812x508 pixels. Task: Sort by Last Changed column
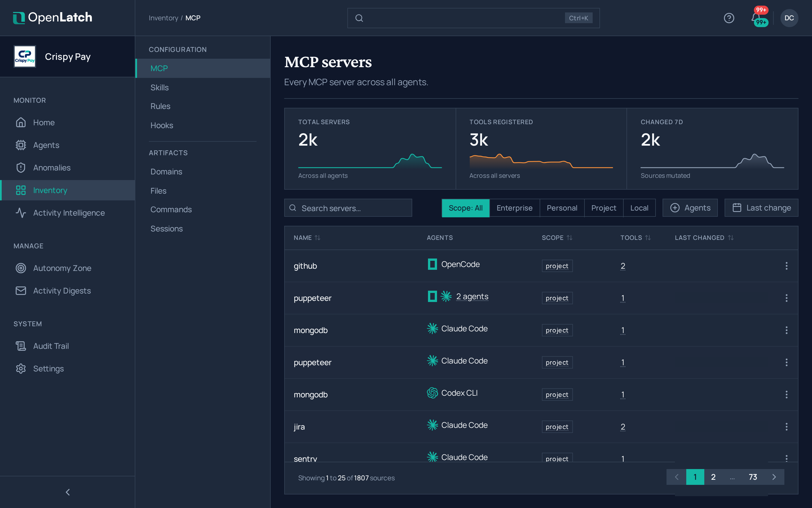pyautogui.click(x=704, y=238)
